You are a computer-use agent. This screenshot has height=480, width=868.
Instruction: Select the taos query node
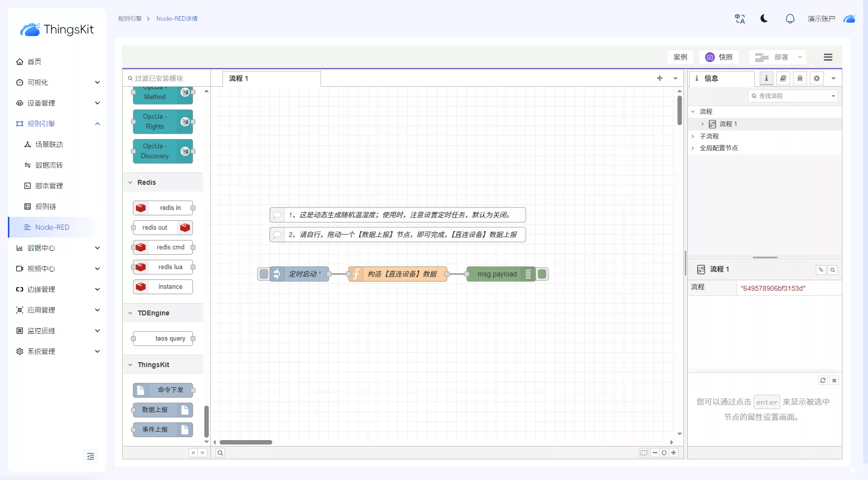pyautogui.click(x=162, y=339)
